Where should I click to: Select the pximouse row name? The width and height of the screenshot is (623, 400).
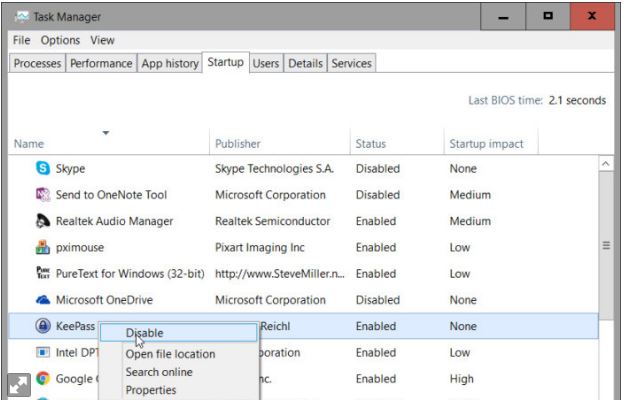[x=80, y=247]
